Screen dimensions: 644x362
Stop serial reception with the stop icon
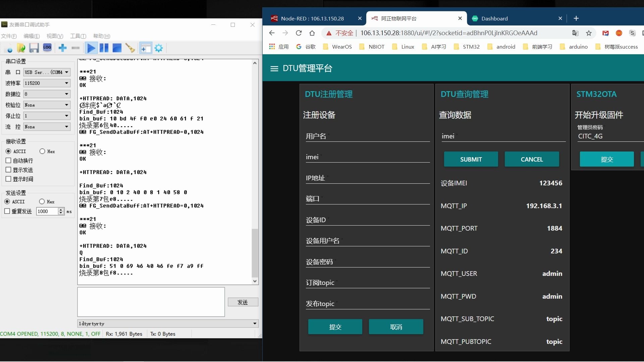(x=117, y=48)
